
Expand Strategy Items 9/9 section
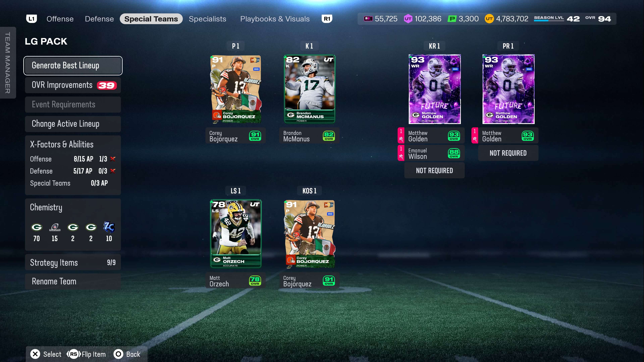(x=73, y=262)
